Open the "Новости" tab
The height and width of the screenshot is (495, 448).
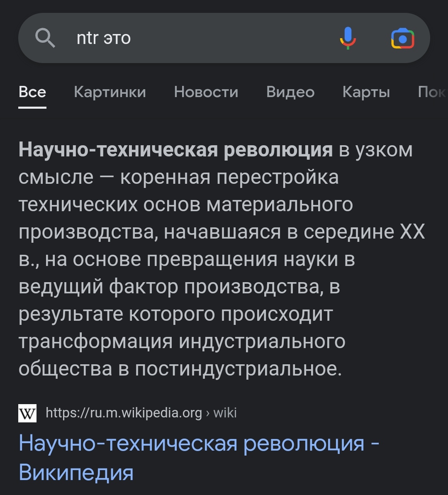[206, 92]
